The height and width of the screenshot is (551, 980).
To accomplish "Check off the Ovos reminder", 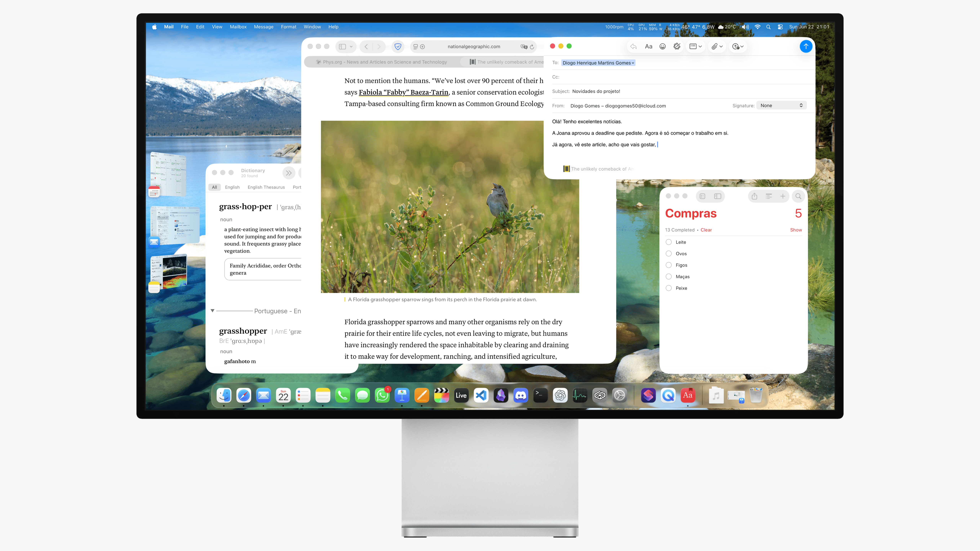I will tap(668, 254).
